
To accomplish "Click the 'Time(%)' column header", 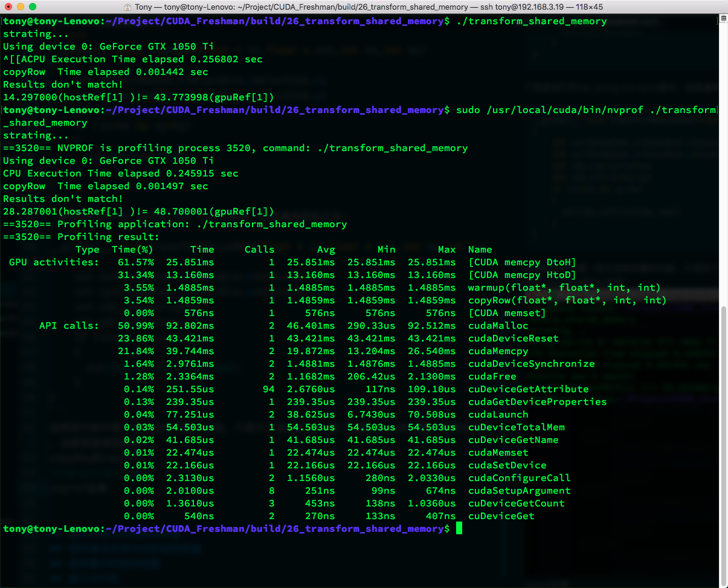I will (132, 250).
